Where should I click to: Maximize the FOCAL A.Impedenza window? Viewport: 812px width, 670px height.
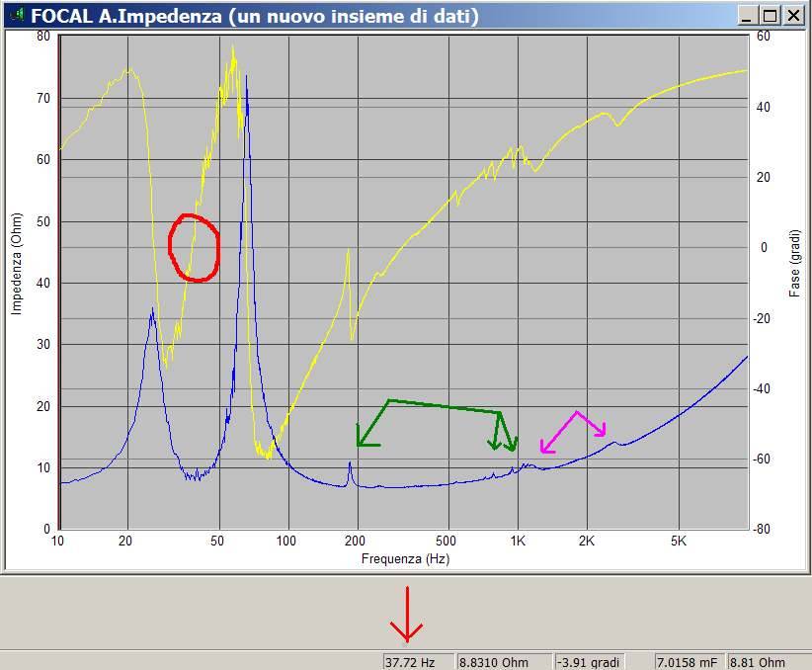coord(771,16)
